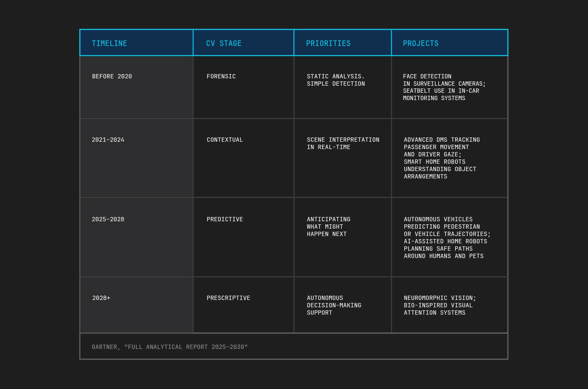Select the CONTEXTUAL stage cell
The height and width of the screenshot is (389, 588).
tap(243, 158)
